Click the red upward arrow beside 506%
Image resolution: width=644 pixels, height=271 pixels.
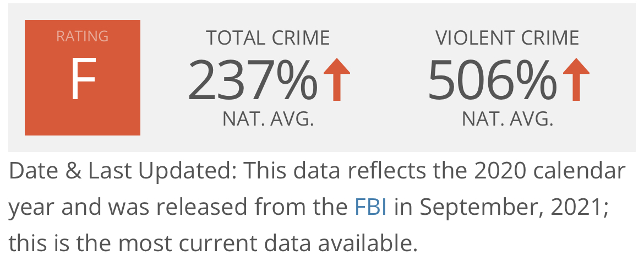pos(576,79)
